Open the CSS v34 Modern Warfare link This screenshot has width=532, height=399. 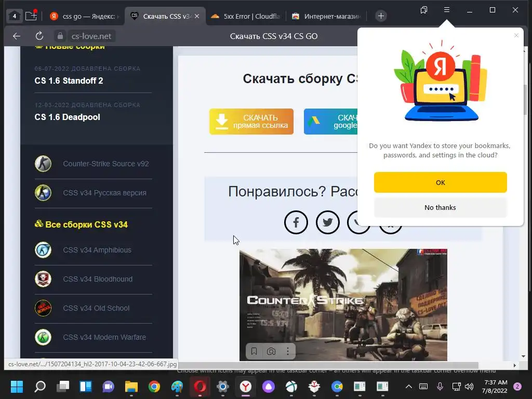(104, 337)
